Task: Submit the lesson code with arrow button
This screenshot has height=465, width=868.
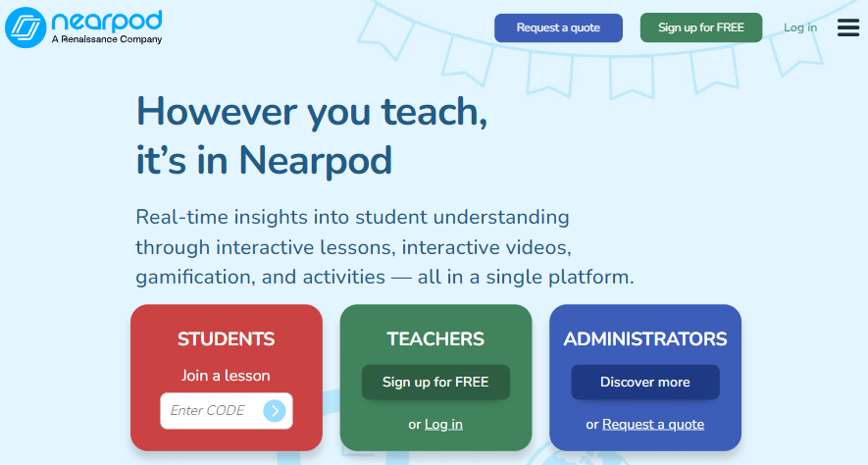Action: click(275, 411)
